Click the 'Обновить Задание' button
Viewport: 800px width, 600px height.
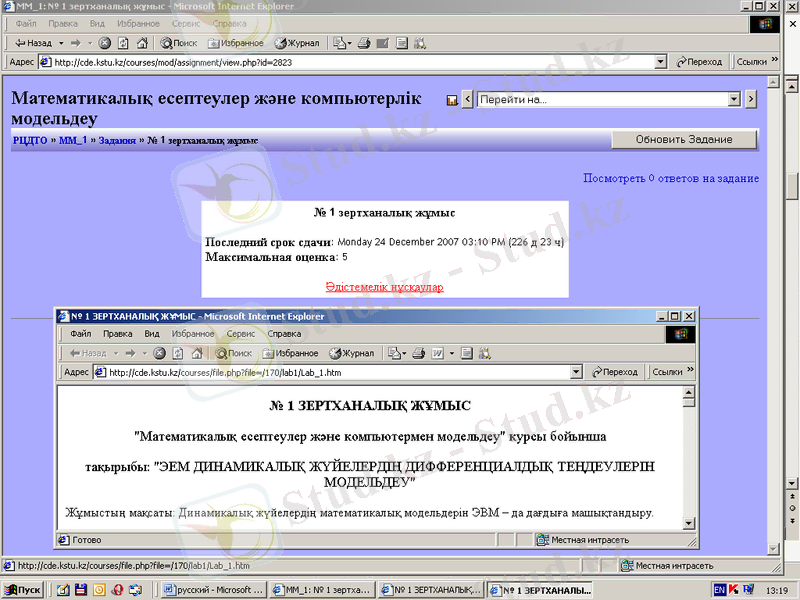(684, 140)
